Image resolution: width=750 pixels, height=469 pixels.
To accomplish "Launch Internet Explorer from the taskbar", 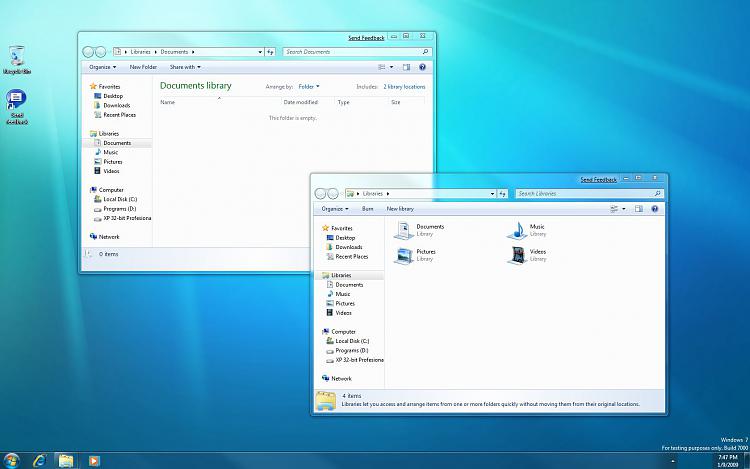I will point(39,460).
